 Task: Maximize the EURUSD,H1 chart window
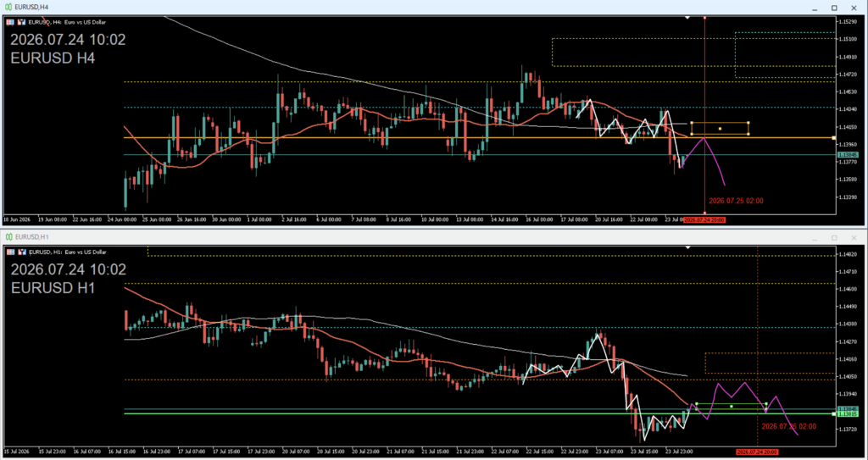(x=834, y=237)
